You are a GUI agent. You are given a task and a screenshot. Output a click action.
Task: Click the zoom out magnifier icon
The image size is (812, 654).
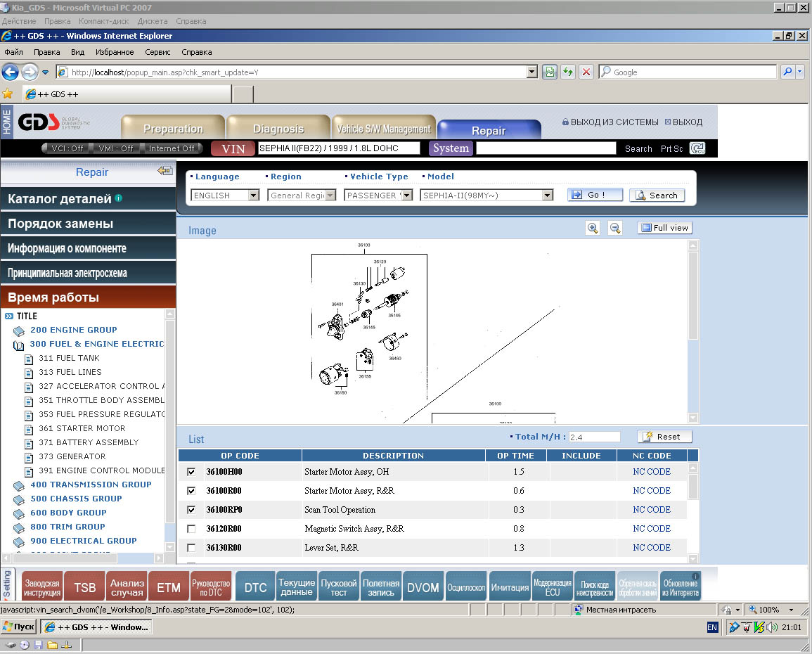[615, 228]
